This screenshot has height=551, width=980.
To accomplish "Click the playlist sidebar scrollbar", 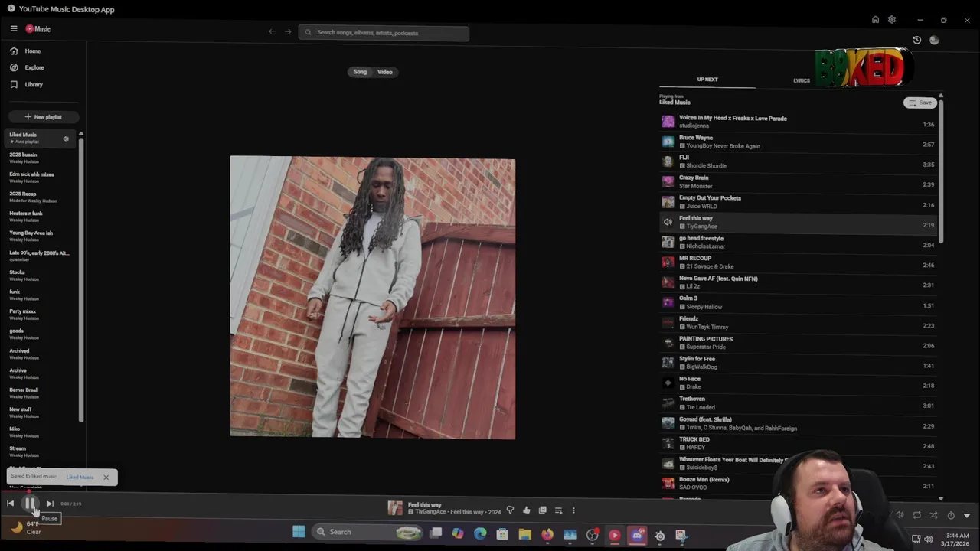I will point(81,279).
